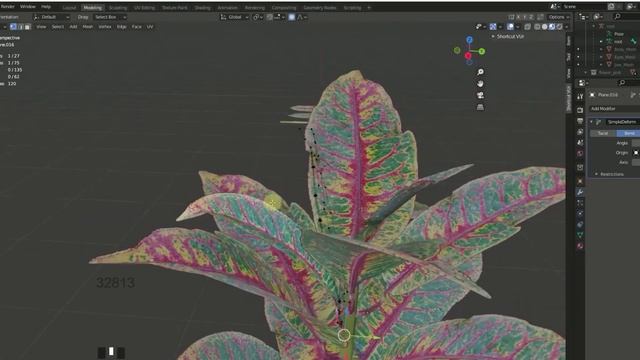Collapse the SimpleDeform modifier panel
The image size is (640, 360).
pyautogui.click(x=591, y=122)
